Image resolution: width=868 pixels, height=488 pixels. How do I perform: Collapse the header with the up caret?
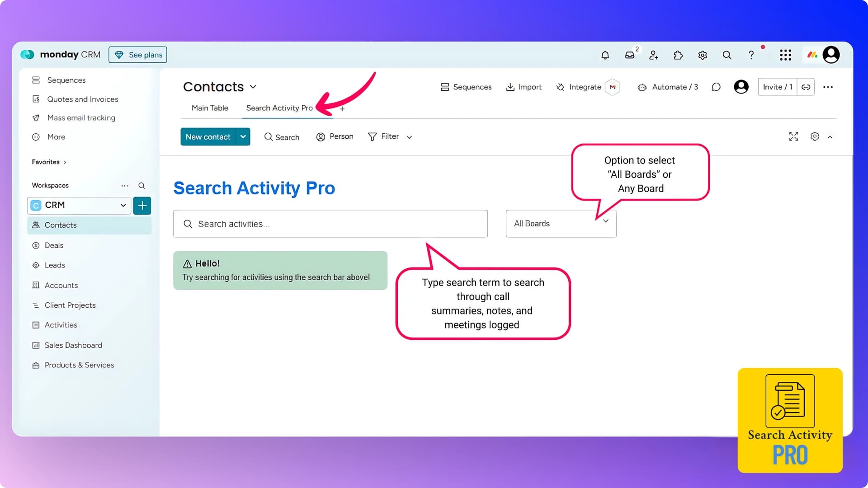tap(830, 137)
